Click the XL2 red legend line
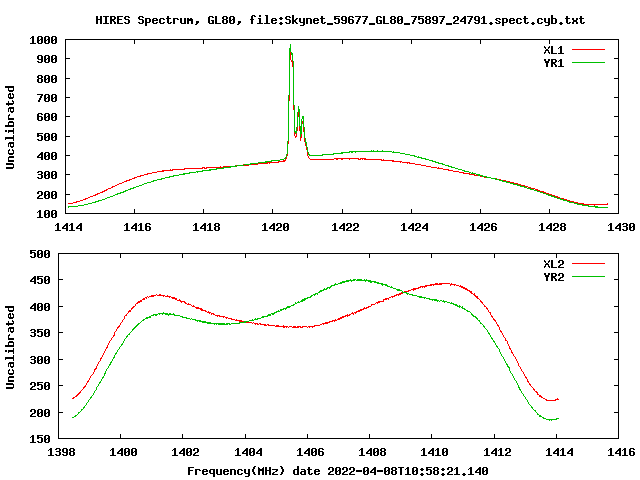 (x=588, y=264)
